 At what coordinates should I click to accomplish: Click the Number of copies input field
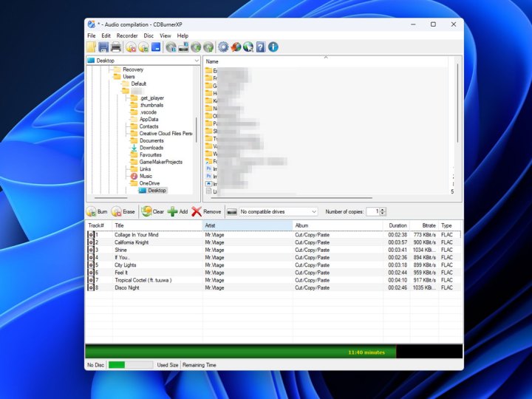[x=373, y=212]
